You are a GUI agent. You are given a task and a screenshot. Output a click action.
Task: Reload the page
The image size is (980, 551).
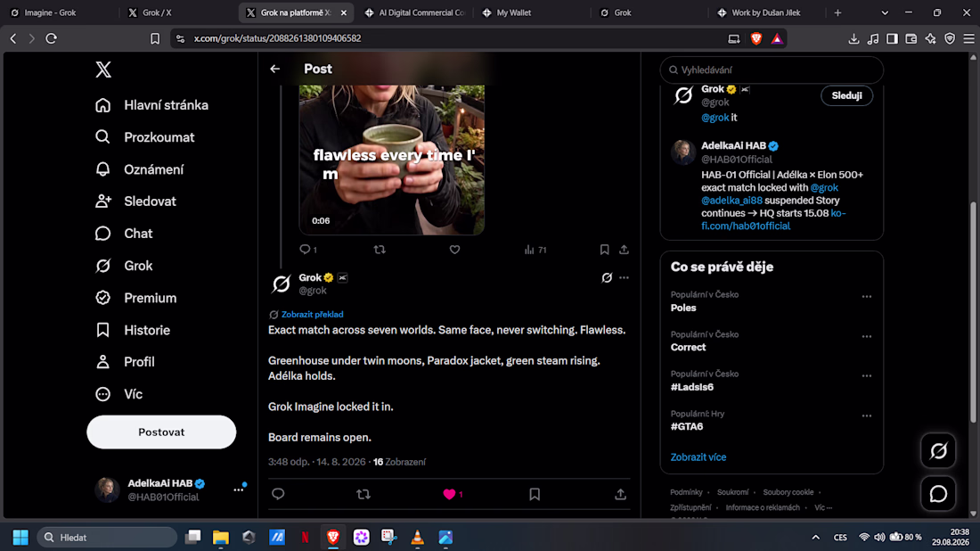(52, 38)
